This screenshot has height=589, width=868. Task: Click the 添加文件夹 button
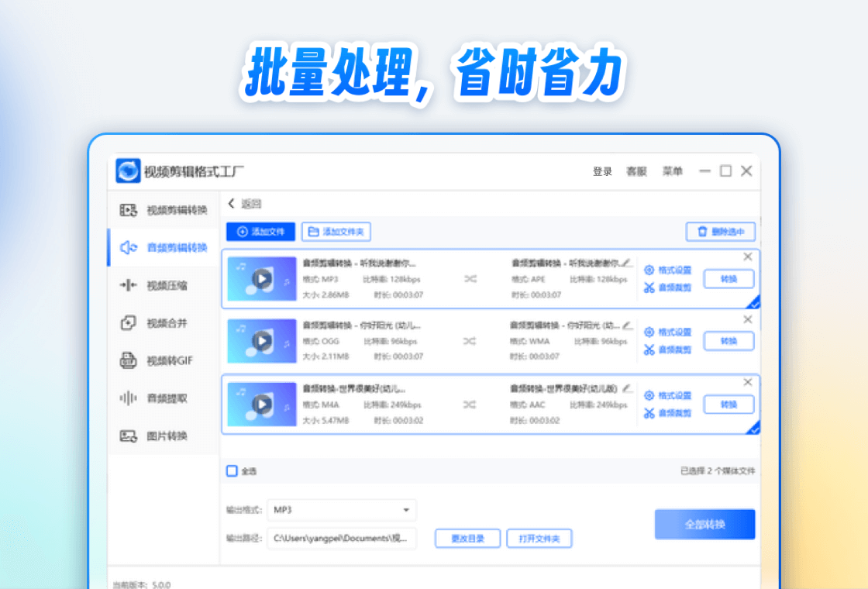pos(336,232)
